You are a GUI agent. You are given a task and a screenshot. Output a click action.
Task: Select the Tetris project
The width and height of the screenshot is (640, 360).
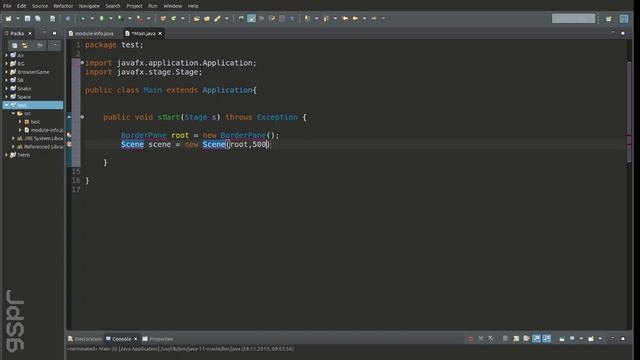coord(23,155)
